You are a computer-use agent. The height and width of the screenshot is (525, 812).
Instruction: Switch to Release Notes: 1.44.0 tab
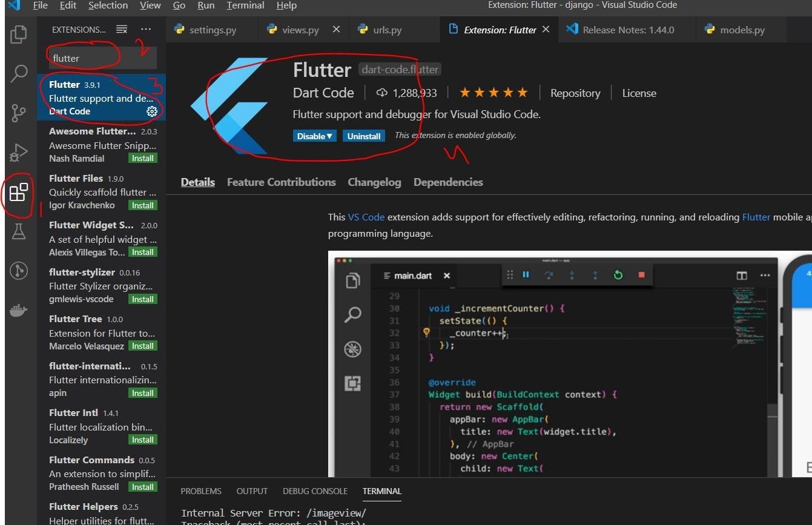(x=627, y=29)
